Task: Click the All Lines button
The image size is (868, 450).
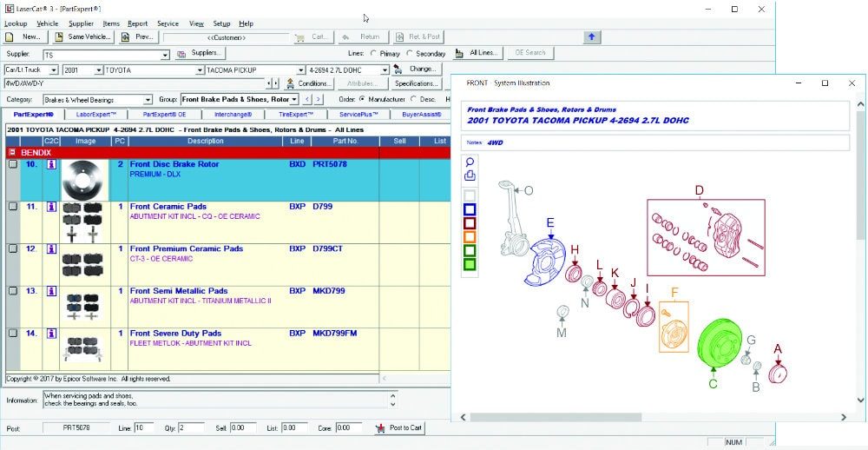Action: click(478, 54)
